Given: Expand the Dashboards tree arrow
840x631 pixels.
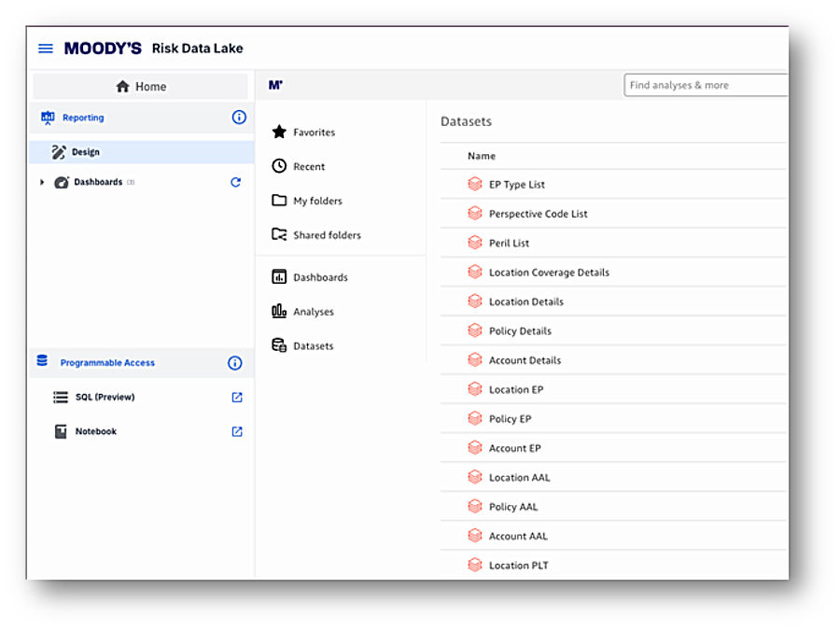Looking at the screenshot, I should (x=42, y=182).
